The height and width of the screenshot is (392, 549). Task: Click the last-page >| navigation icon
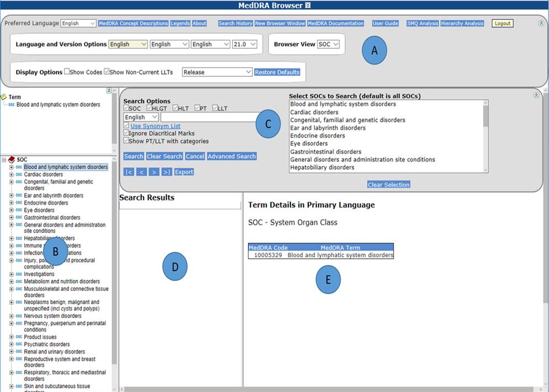point(167,172)
